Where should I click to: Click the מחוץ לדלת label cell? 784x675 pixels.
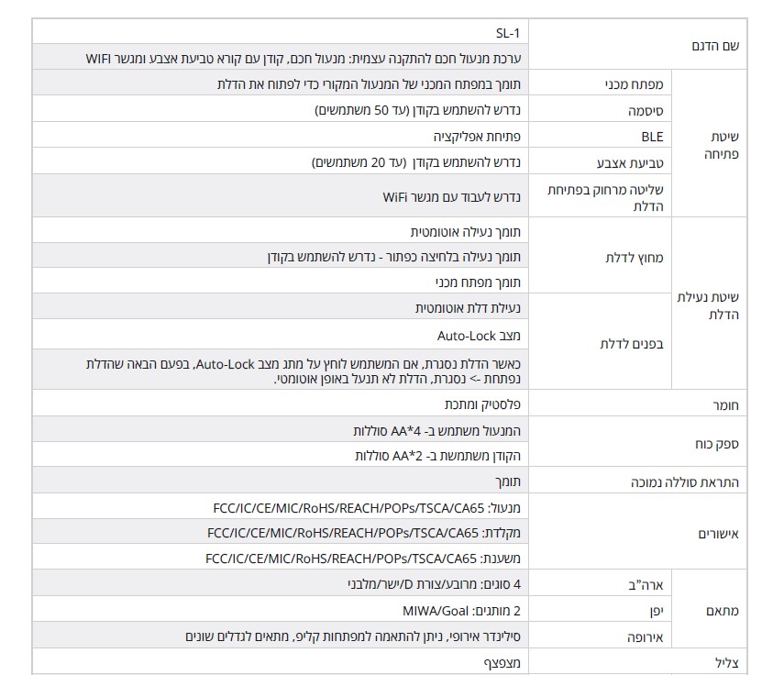pyautogui.click(x=631, y=258)
